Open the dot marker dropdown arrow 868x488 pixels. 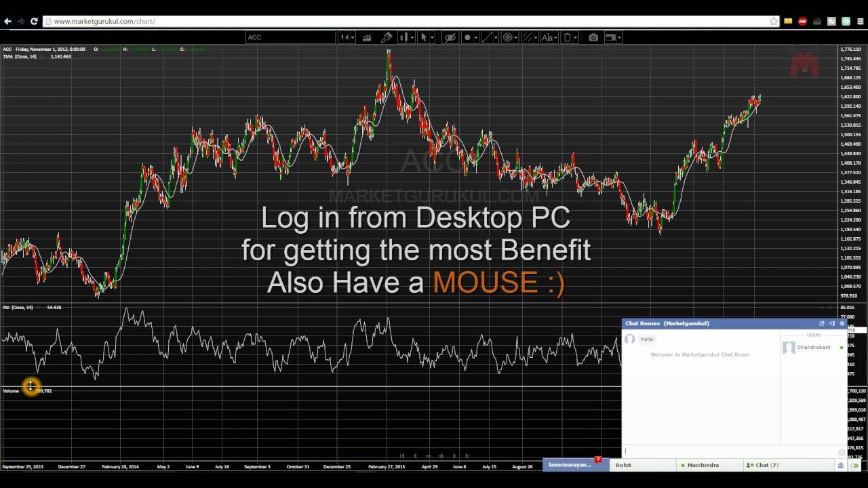point(476,38)
